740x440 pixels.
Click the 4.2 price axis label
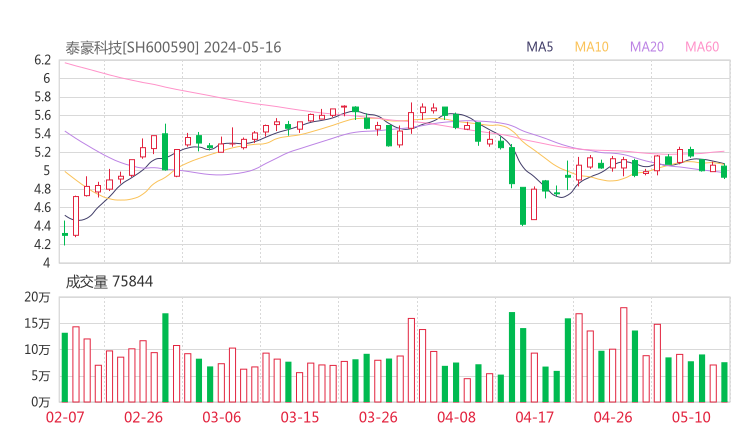pyautogui.click(x=42, y=244)
